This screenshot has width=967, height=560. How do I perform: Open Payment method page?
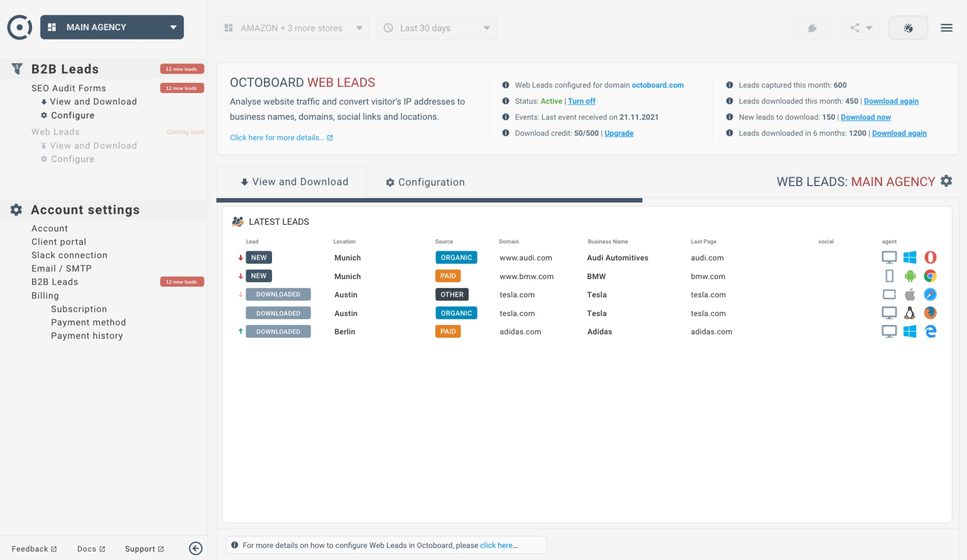click(88, 323)
